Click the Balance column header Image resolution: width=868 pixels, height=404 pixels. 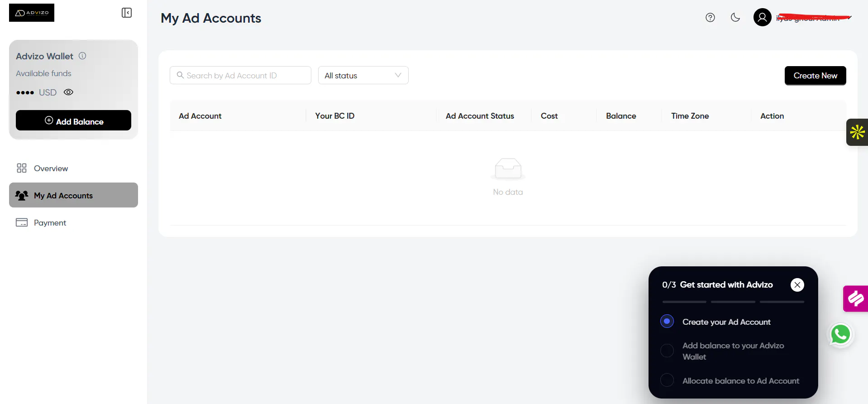(x=621, y=116)
